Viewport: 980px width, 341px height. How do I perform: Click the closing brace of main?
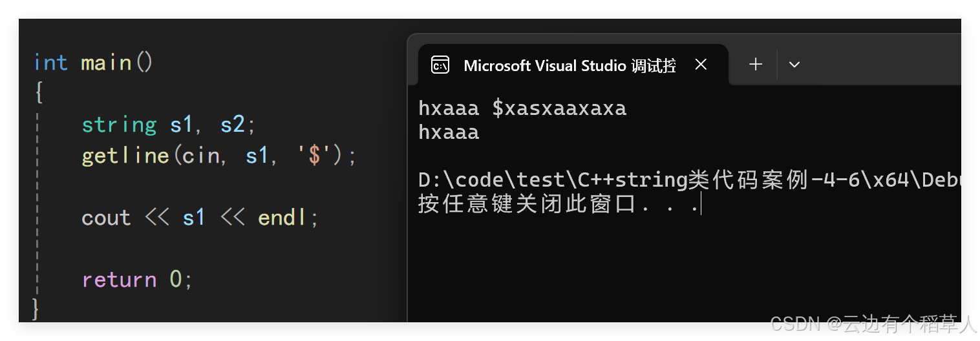point(36,309)
